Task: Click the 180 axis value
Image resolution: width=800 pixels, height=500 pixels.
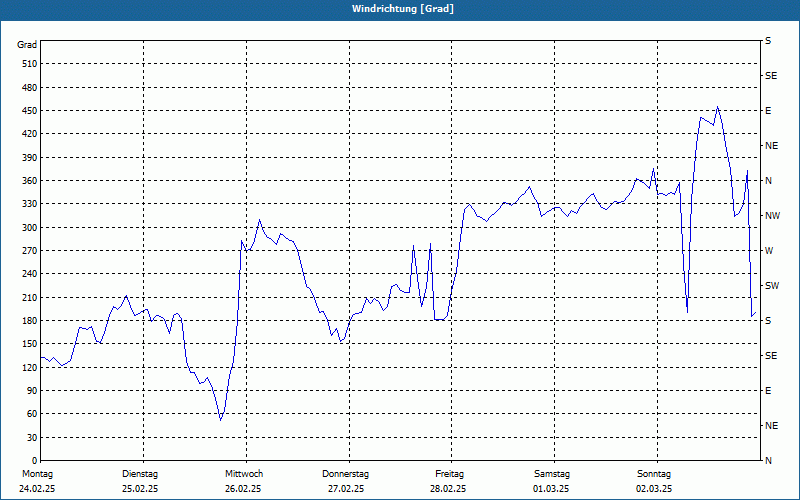Action: [x=30, y=320]
